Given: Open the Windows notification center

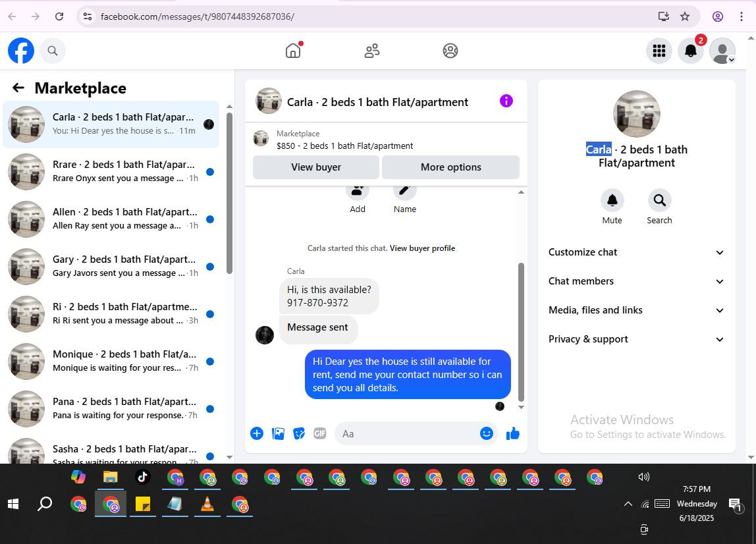Looking at the screenshot, I should (x=736, y=505).
